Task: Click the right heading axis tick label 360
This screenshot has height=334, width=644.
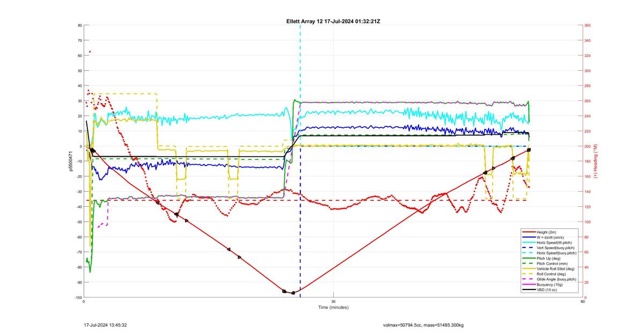Action: coord(587,25)
